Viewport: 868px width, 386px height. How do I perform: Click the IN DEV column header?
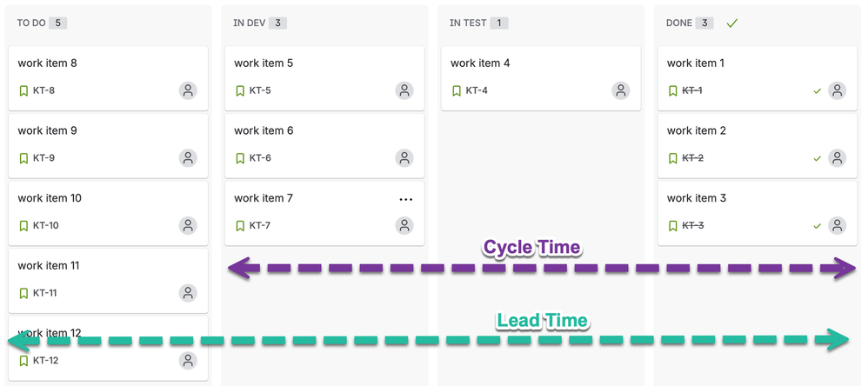tap(249, 23)
